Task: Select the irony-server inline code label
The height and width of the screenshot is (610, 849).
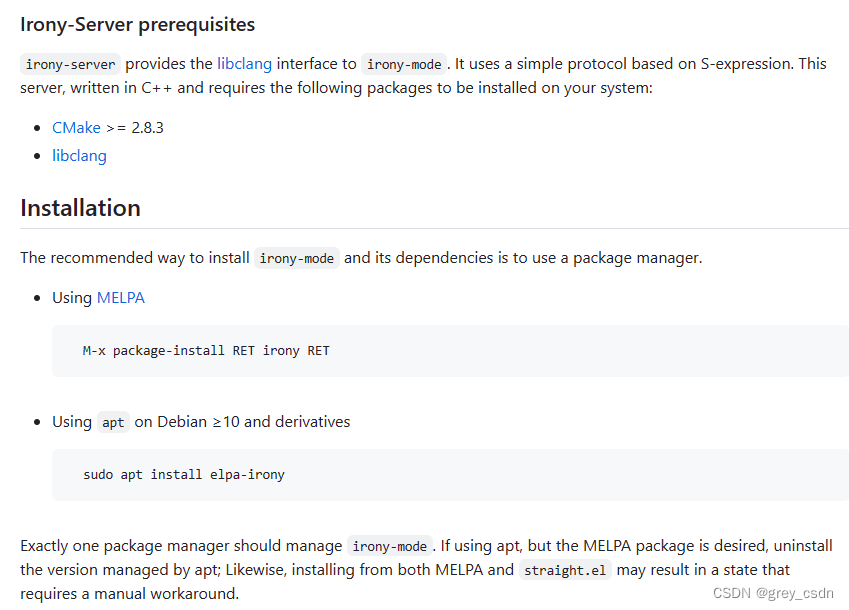Action: point(70,64)
